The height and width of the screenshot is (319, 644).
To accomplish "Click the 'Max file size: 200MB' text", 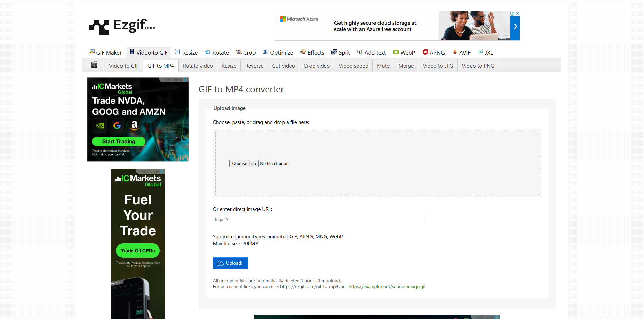I will tap(236, 244).
